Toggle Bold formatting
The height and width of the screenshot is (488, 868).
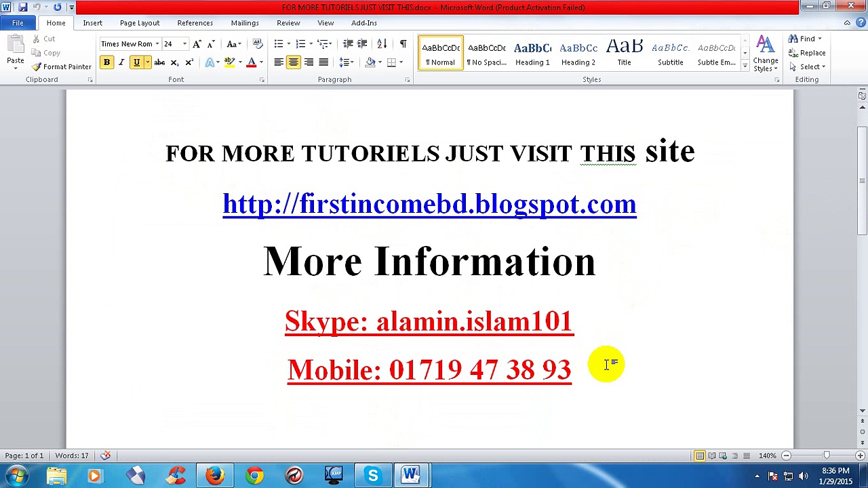coord(106,62)
